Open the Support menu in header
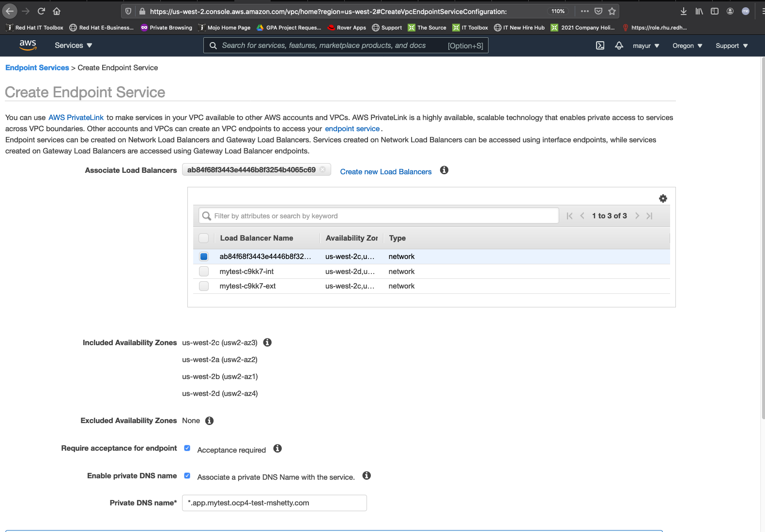 [731, 46]
